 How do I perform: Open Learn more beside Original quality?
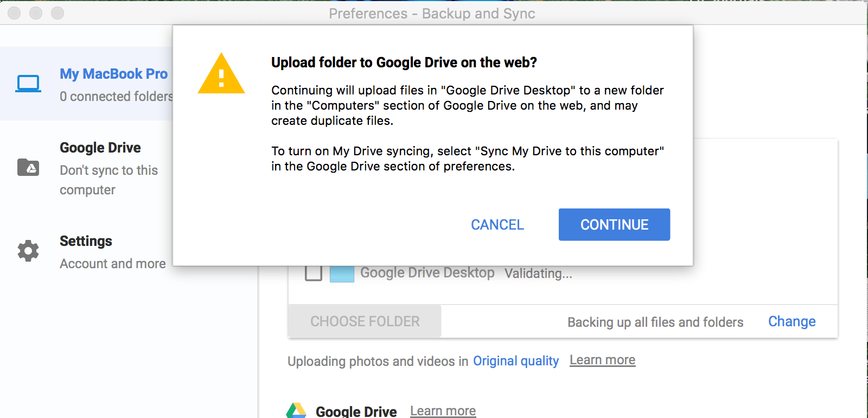(602, 360)
